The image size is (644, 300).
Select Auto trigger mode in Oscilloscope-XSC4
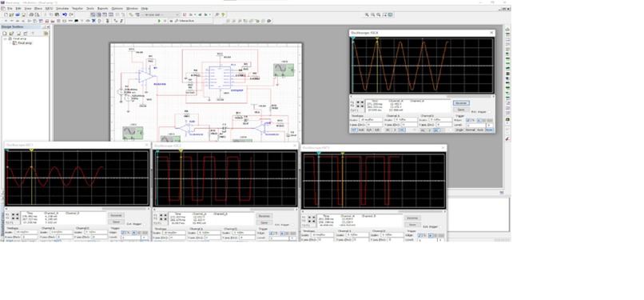pos(479,130)
